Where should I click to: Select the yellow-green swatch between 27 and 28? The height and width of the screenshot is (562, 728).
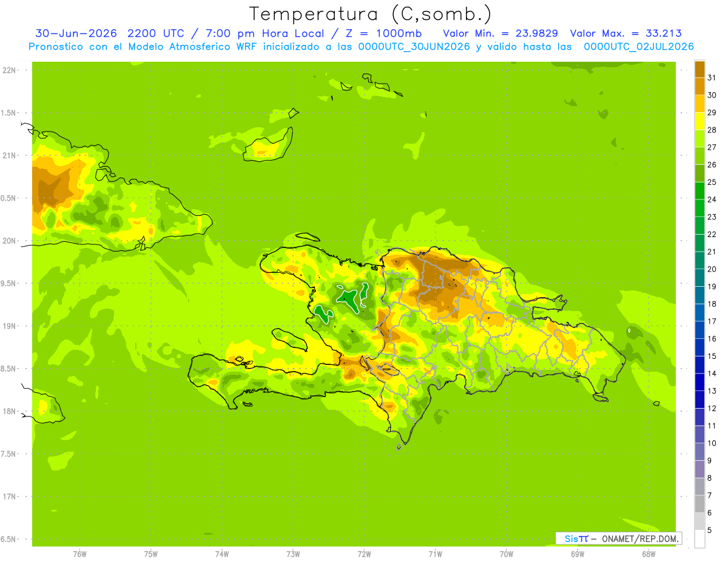coord(699,138)
